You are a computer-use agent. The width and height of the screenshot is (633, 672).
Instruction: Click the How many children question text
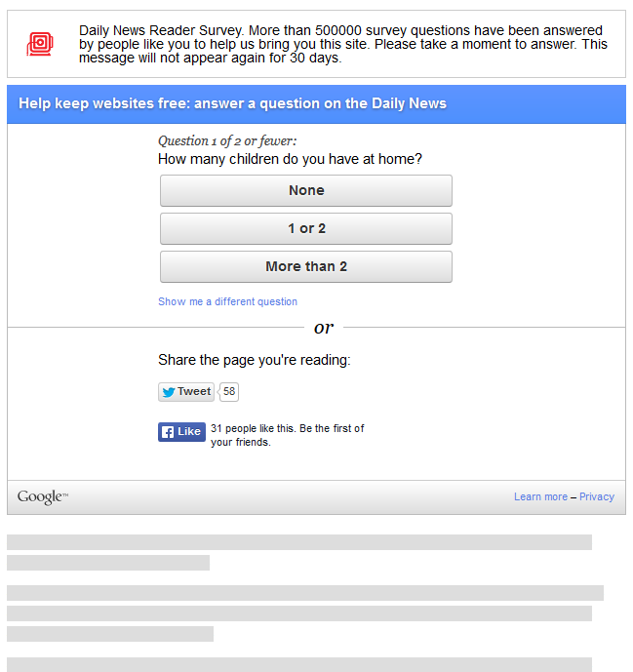coord(290,159)
